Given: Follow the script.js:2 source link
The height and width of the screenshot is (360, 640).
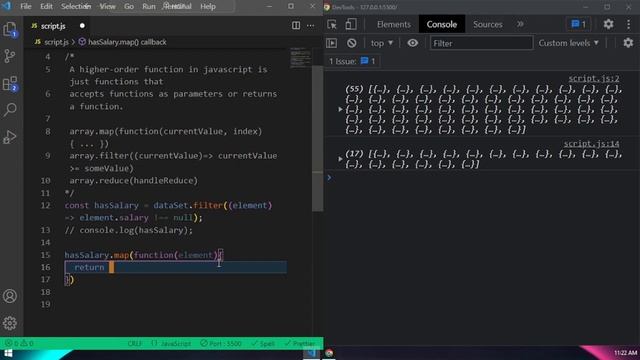Looking at the screenshot, I should [x=594, y=78].
